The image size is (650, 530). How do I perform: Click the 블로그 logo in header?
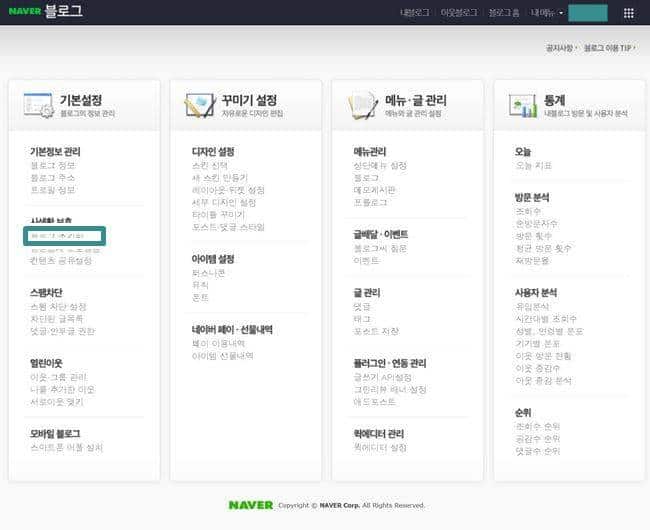[x=63, y=11]
